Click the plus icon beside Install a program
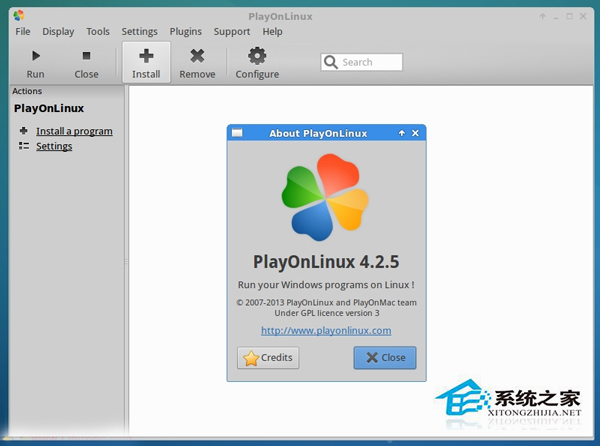Screen dimensions: 600x446 click(23, 131)
